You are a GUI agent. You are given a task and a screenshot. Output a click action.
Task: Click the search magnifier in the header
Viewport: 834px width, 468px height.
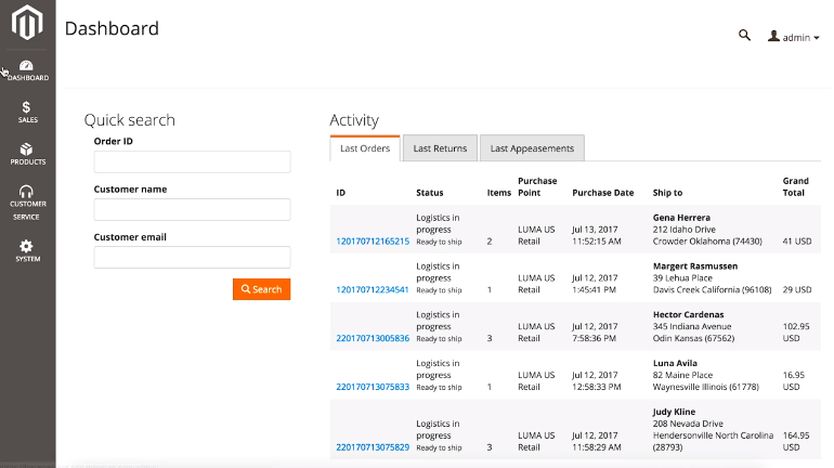point(745,36)
